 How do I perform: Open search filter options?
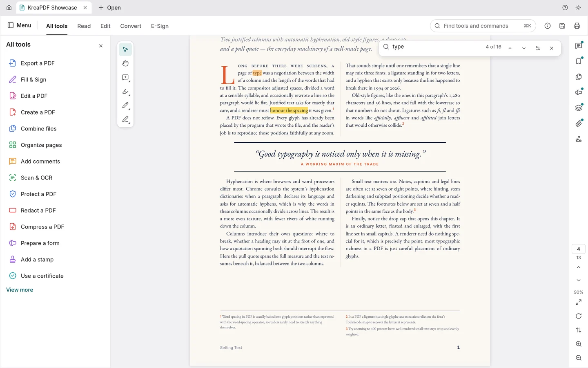[x=538, y=48]
